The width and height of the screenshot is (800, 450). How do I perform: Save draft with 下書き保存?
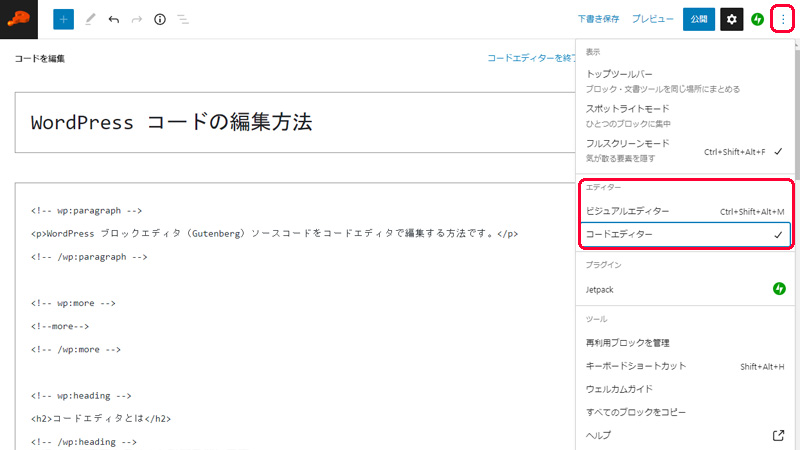tap(598, 19)
